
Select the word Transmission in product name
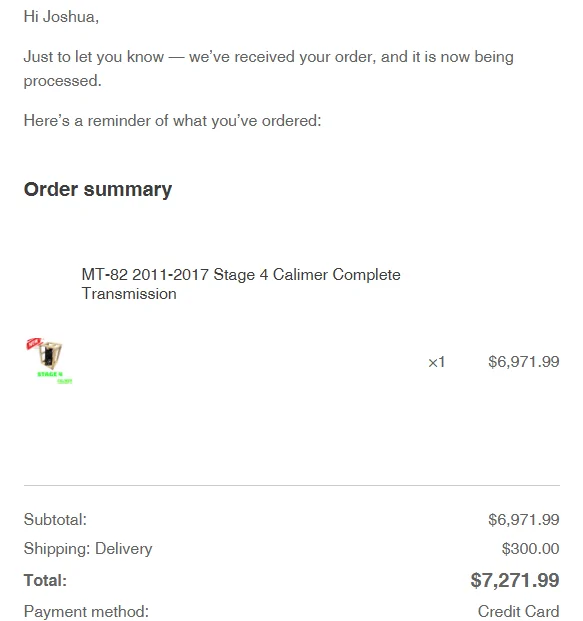pos(129,294)
